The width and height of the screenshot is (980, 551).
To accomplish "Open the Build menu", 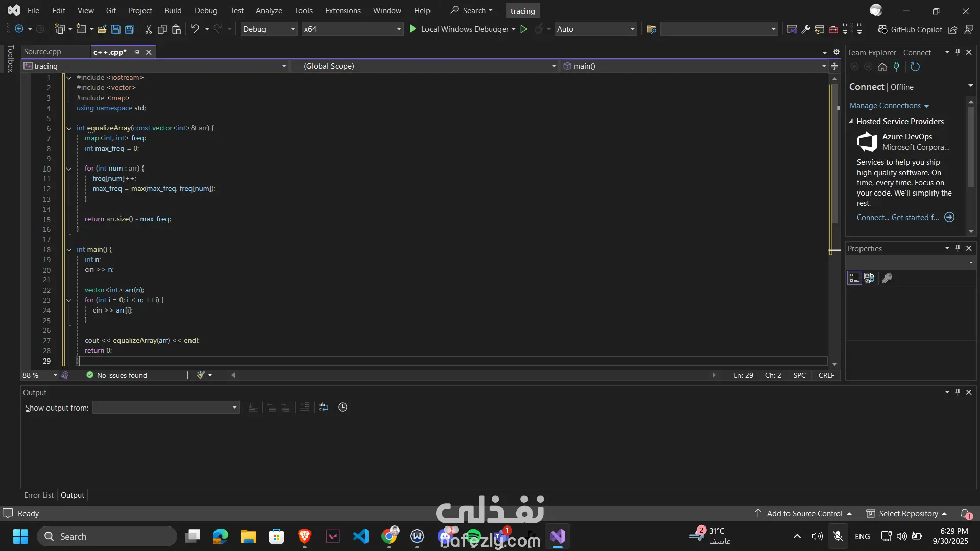I will [x=173, y=10].
